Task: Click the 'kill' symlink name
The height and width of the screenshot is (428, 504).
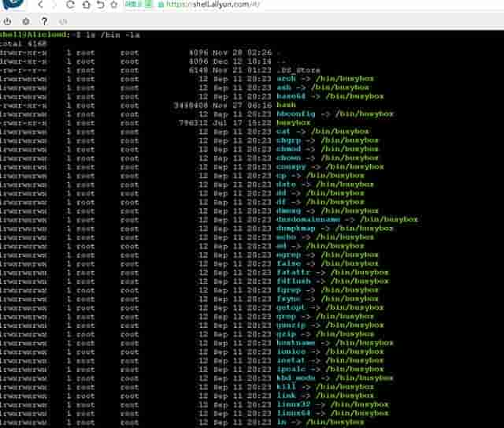Action: [x=286, y=387]
